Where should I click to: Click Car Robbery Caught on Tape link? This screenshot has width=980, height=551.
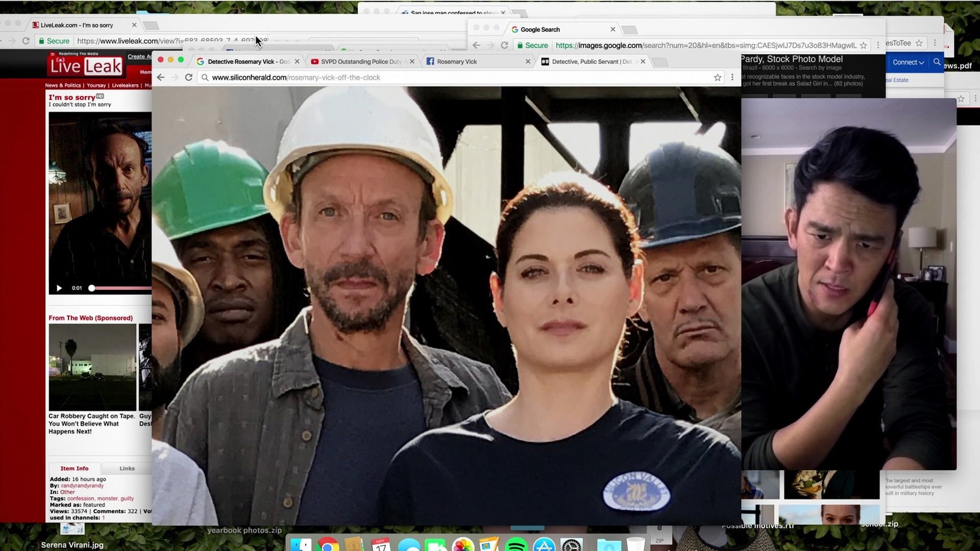click(91, 424)
